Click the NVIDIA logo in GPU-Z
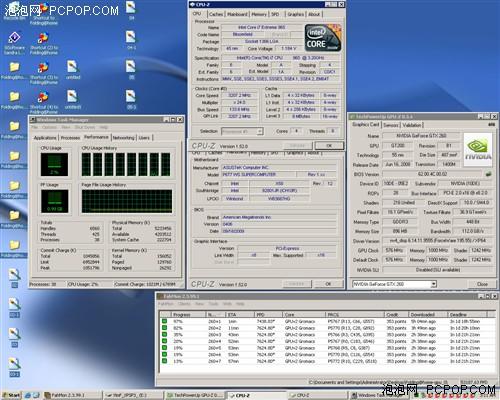 [478, 149]
